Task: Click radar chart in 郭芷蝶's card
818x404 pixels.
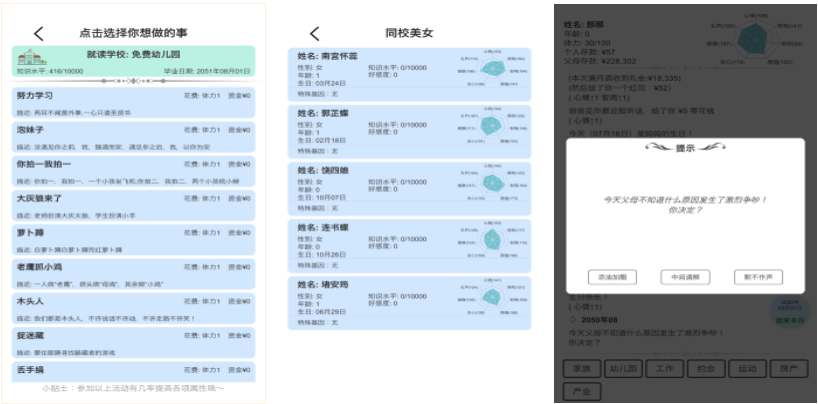Action: click(x=491, y=127)
